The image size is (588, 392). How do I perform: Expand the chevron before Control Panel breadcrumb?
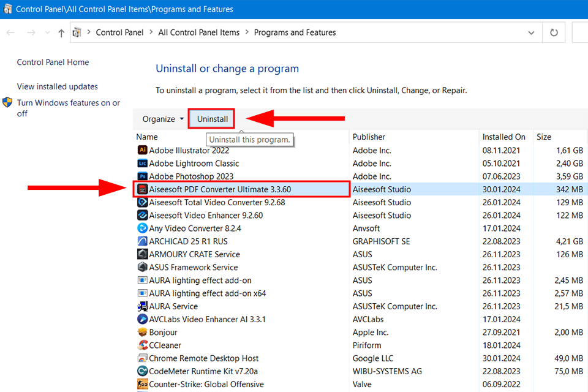tap(89, 32)
